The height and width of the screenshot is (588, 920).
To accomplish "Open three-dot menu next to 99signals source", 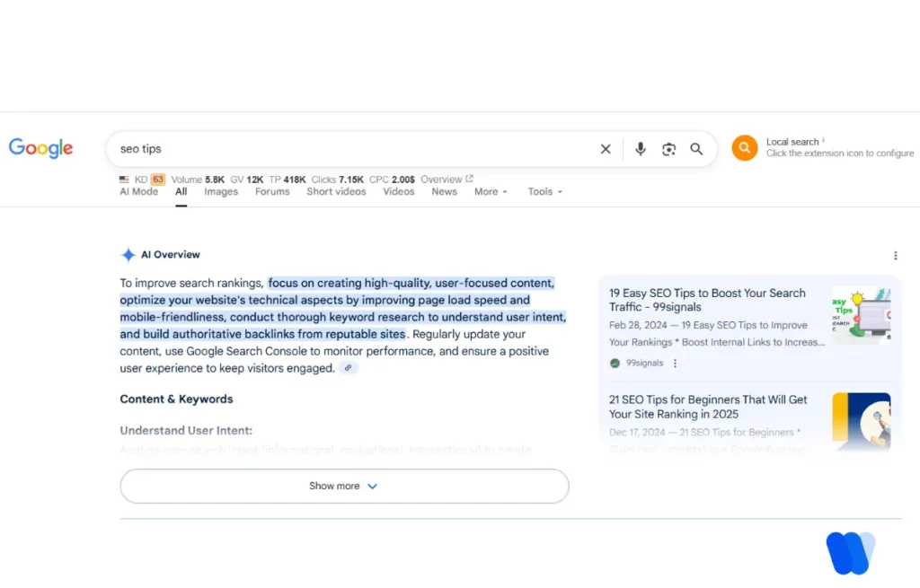I will coord(675,363).
